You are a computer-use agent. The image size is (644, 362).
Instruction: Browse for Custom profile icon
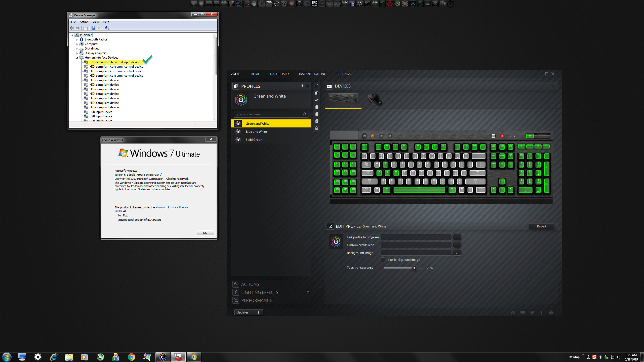457,245
